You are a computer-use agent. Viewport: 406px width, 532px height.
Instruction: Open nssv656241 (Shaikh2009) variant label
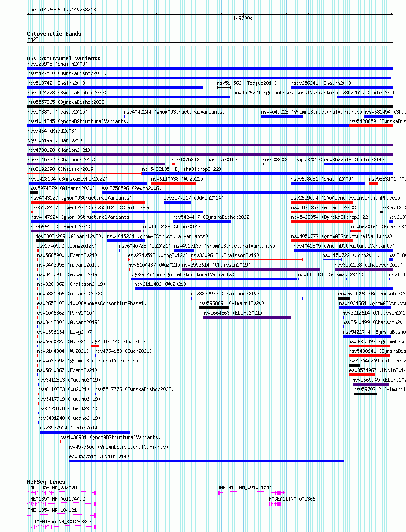(322, 83)
